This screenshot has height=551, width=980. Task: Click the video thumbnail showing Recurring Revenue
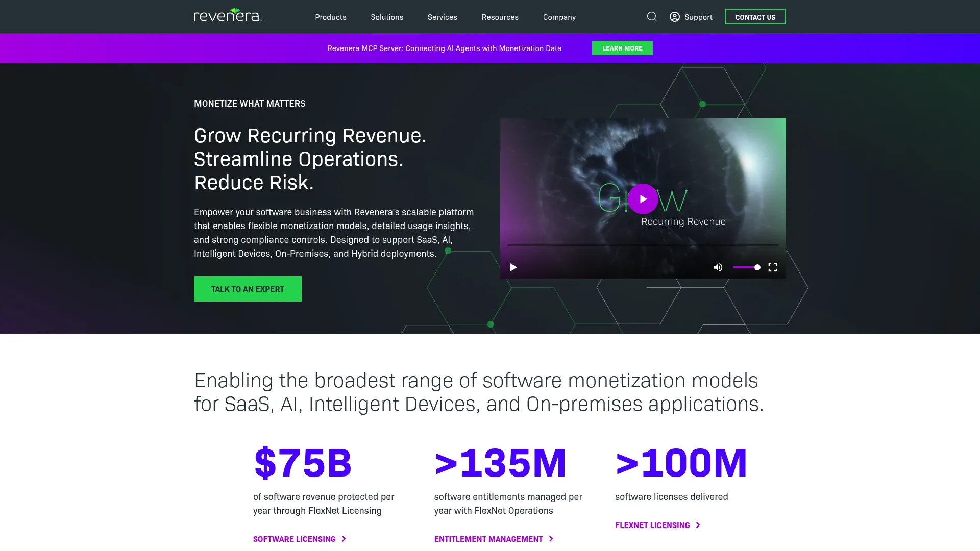pyautogui.click(x=643, y=198)
